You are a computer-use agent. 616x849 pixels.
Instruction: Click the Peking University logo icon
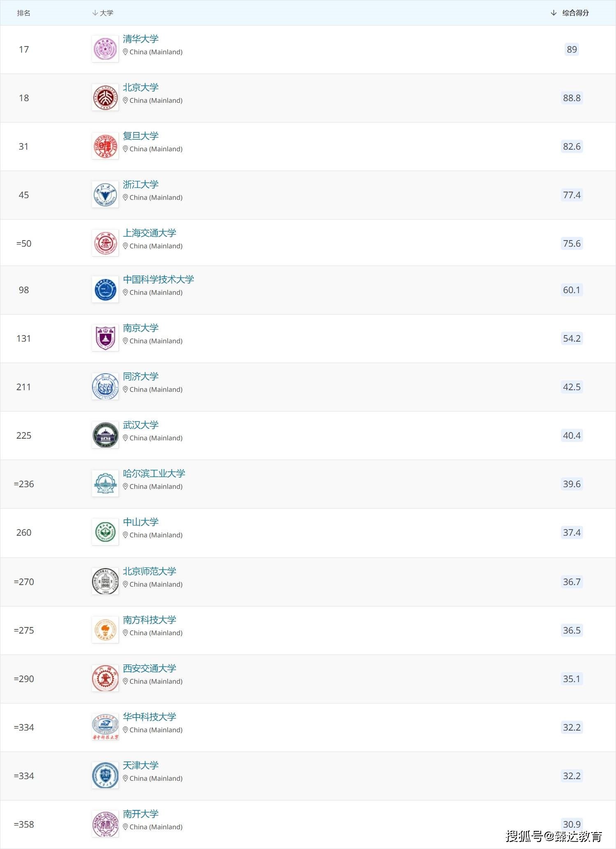[105, 97]
